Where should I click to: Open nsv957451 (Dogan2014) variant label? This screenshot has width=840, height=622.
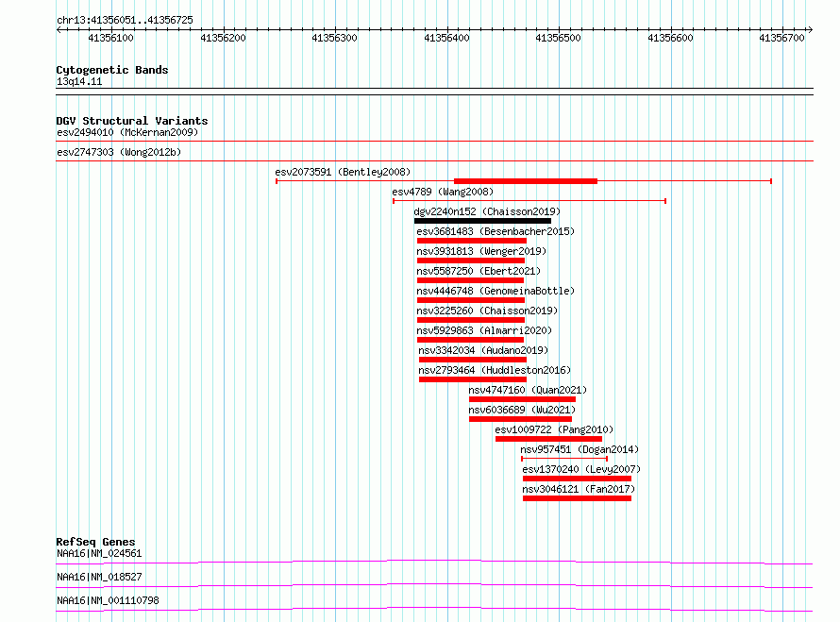(580, 449)
